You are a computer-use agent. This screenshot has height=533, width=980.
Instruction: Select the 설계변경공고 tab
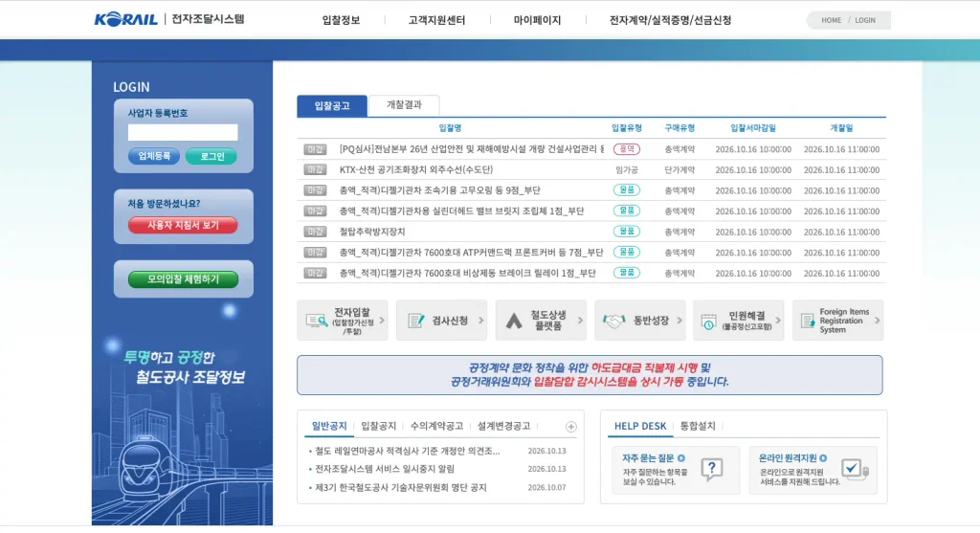tap(503, 426)
